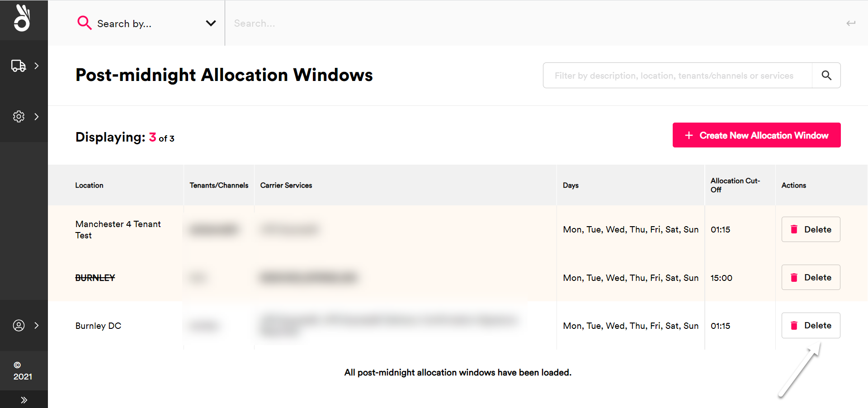
Task: Click the copyright 2021 label
Action: (23, 371)
